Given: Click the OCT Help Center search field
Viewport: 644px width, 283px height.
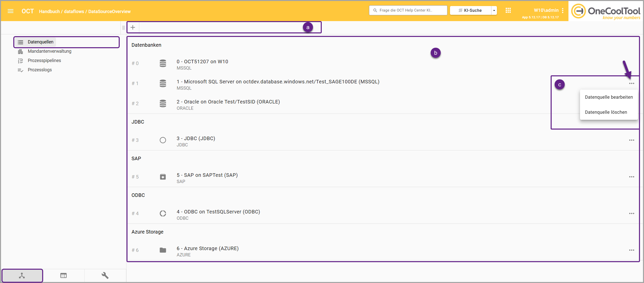Looking at the screenshot, I should pyautogui.click(x=408, y=10).
